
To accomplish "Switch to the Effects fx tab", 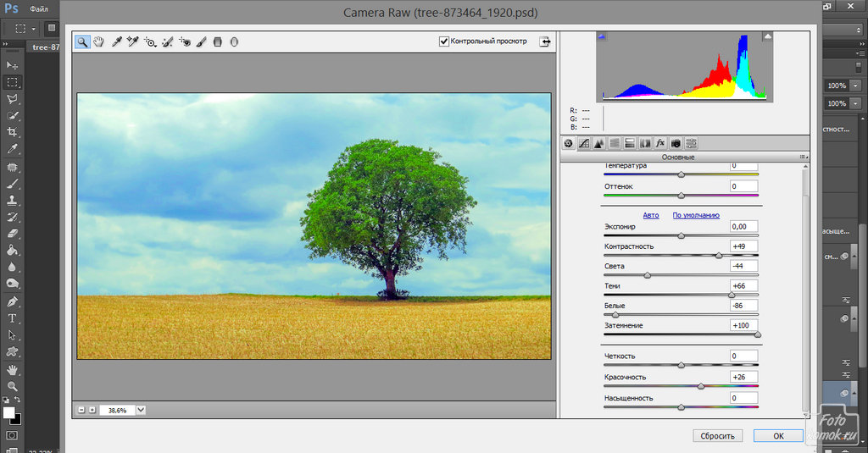I will click(660, 143).
